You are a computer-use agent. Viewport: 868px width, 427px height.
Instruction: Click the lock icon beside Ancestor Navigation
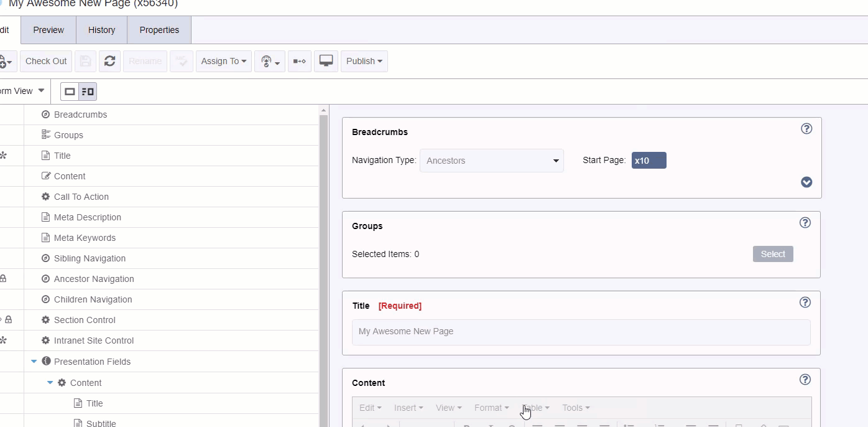[2, 279]
